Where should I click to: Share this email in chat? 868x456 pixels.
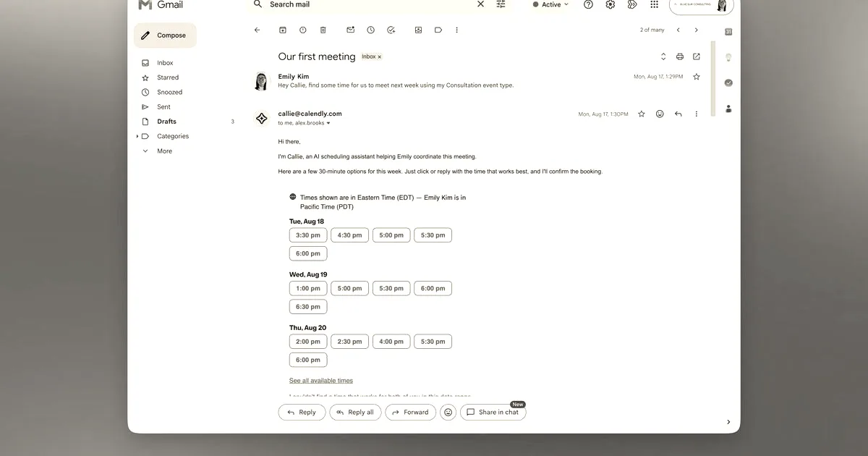(x=493, y=412)
